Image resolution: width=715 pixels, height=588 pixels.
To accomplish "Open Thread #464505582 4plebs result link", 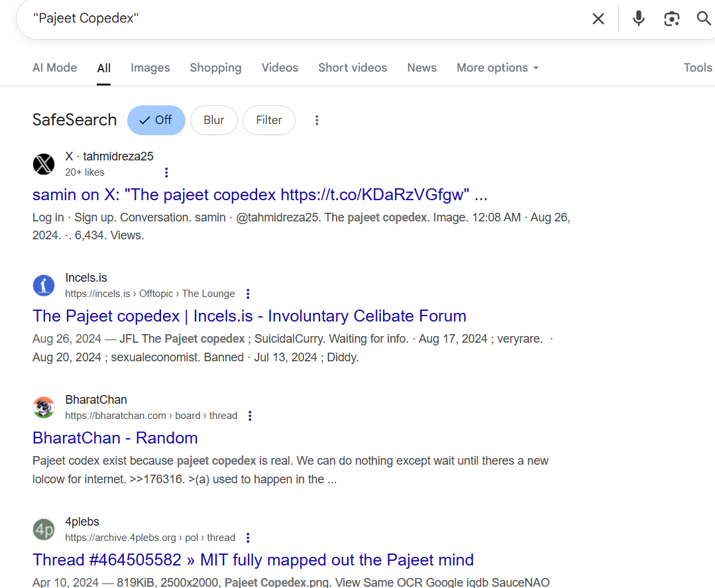I will pyautogui.click(x=253, y=559).
